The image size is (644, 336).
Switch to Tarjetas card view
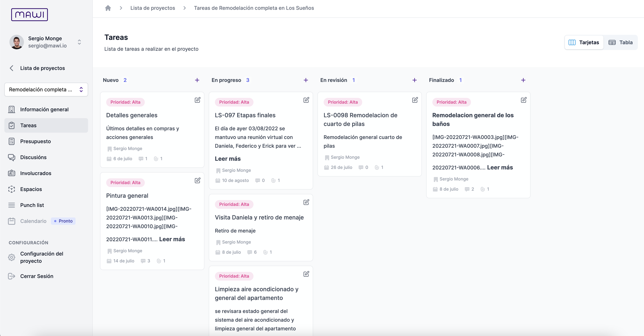pos(584,43)
